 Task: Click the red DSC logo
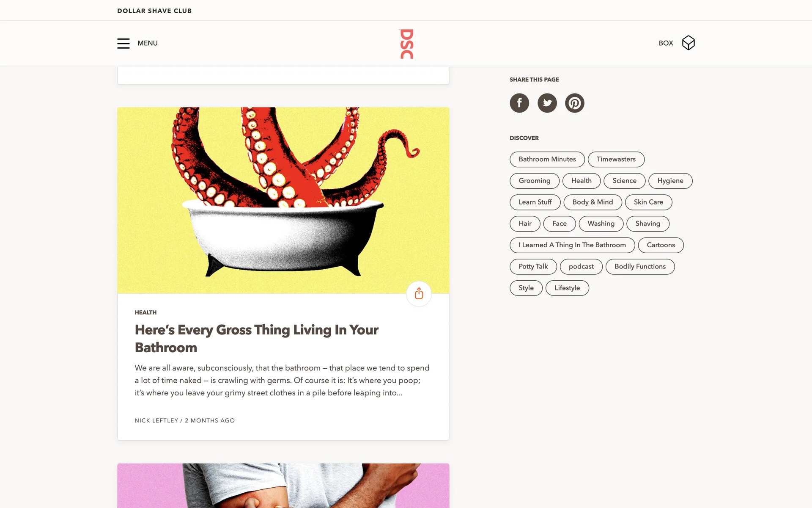[406, 44]
